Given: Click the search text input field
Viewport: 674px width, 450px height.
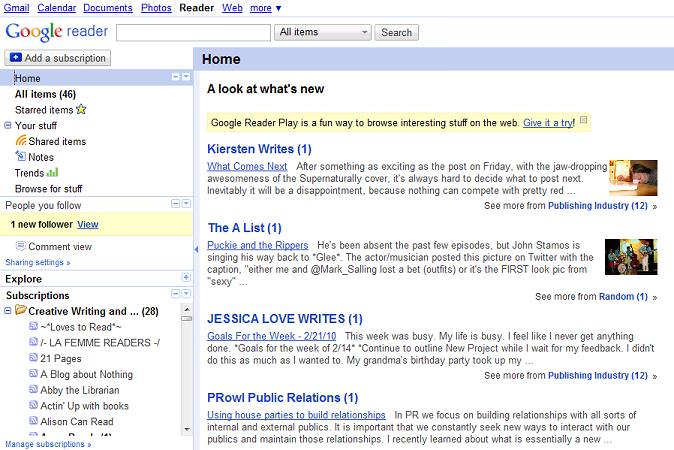Looking at the screenshot, I should (193, 32).
